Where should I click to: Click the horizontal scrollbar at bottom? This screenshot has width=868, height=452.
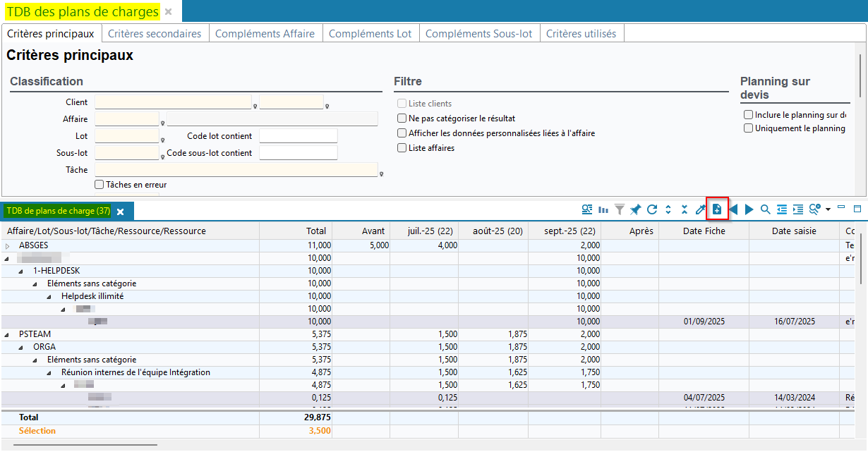(85, 445)
